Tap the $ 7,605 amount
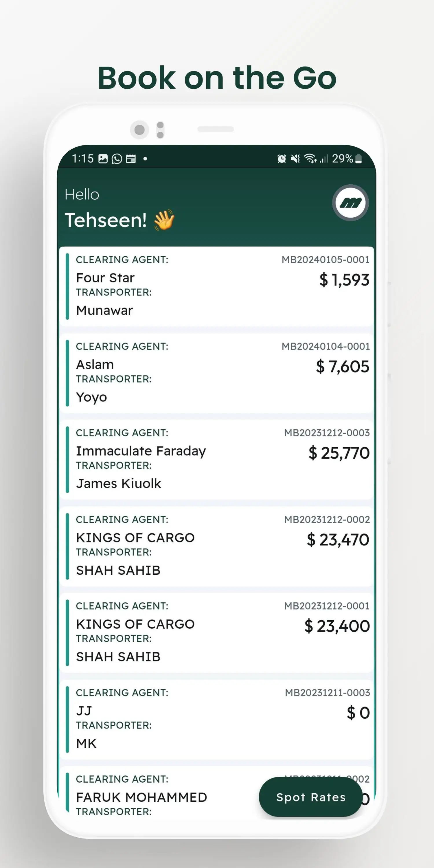 tap(342, 367)
